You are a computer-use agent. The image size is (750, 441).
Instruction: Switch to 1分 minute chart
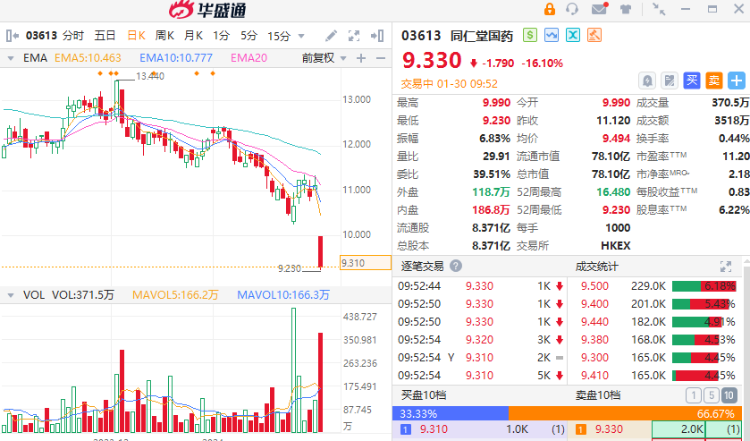[221, 35]
